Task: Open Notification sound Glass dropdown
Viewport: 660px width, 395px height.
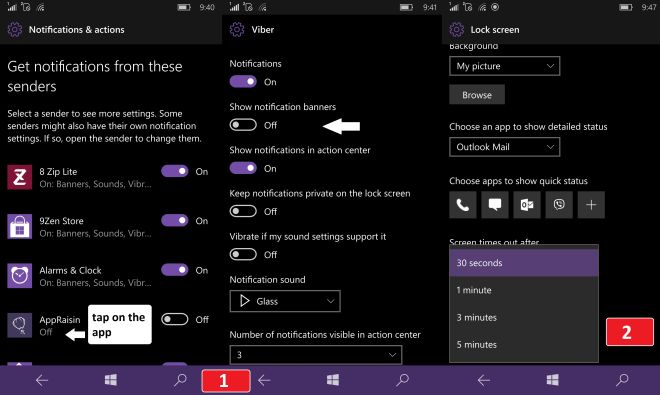Action: coord(285,301)
